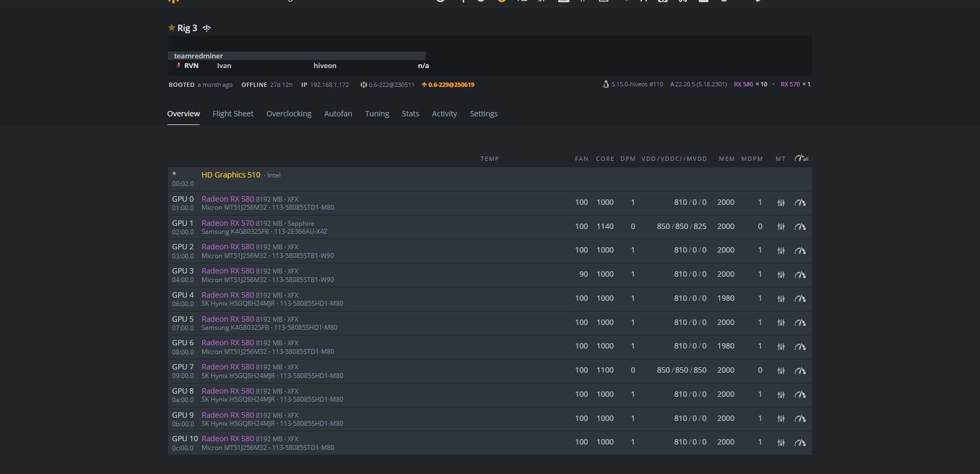Click the hiveon pool label
The height and width of the screenshot is (474, 980).
click(325, 65)
